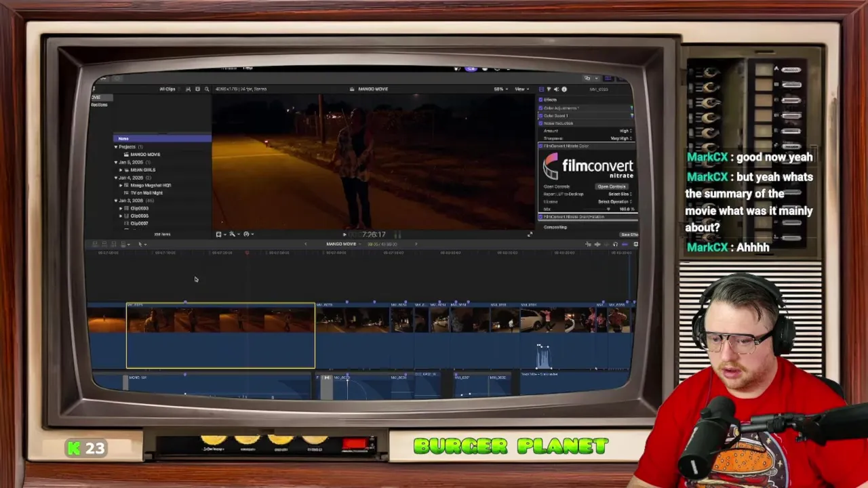The height and width of the screenshot is (488, 868).
Task: Expand the Clip0003 item
Action: [x=121, y=208]
